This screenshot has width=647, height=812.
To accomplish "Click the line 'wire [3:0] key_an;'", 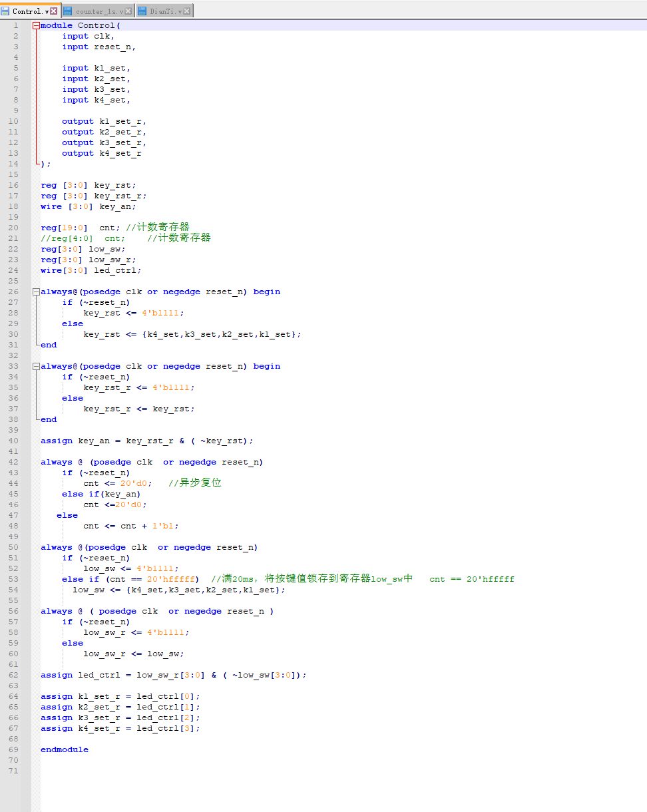I will tap(89, 206).
